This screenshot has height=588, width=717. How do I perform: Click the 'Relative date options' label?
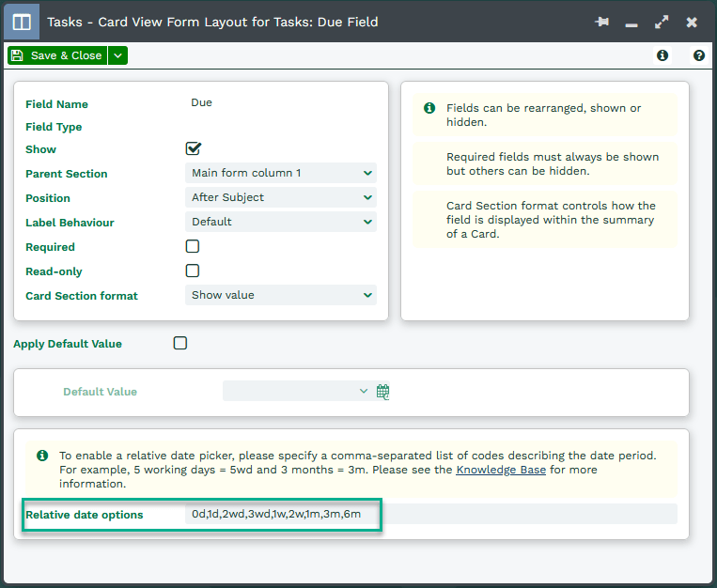85,515
